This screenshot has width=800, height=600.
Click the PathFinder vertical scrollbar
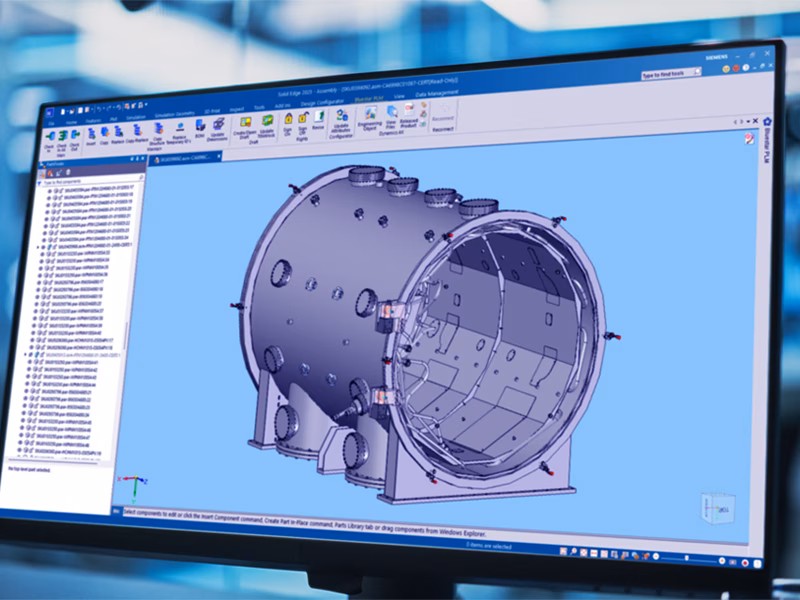(x=124, y=338)
